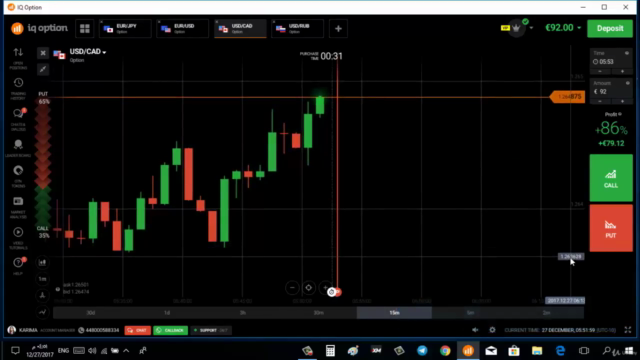Open Calculator from the taskbar
The width and height of the screenshot is (640, 360).
point(330,351)
